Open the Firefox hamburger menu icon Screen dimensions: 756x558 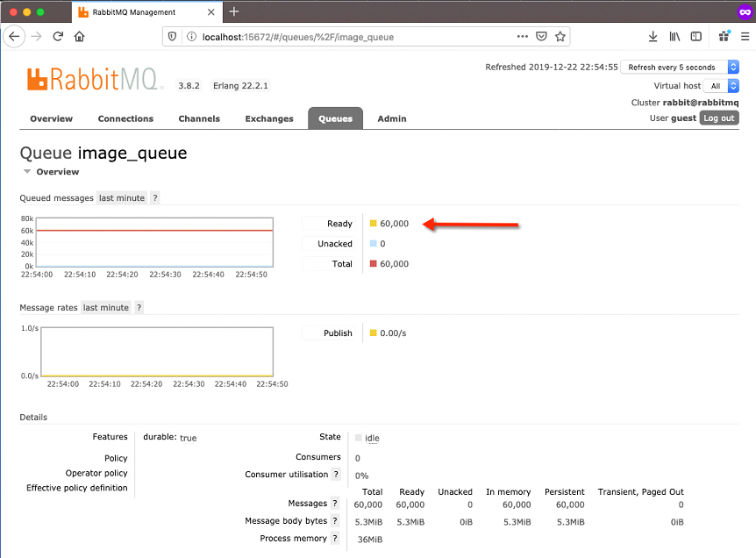pyautogui.click(x=745, y=36)
